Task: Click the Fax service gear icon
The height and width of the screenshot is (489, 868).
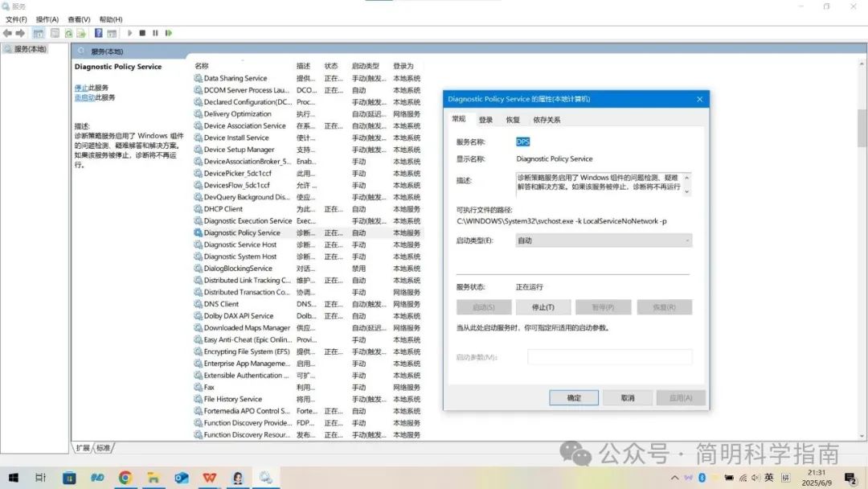Action: [199, 387]
